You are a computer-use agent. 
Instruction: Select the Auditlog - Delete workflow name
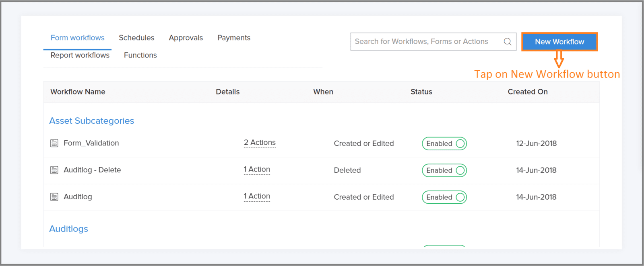point(92,170)
